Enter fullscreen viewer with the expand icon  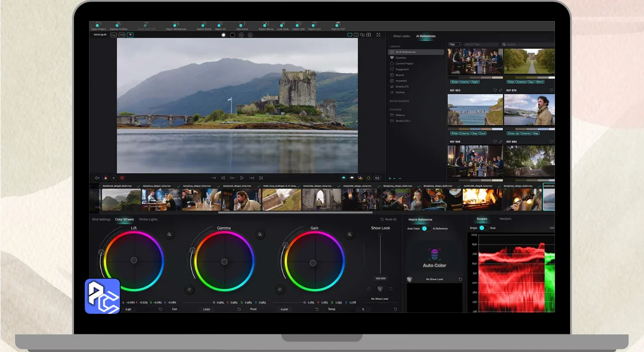point(378,35)
